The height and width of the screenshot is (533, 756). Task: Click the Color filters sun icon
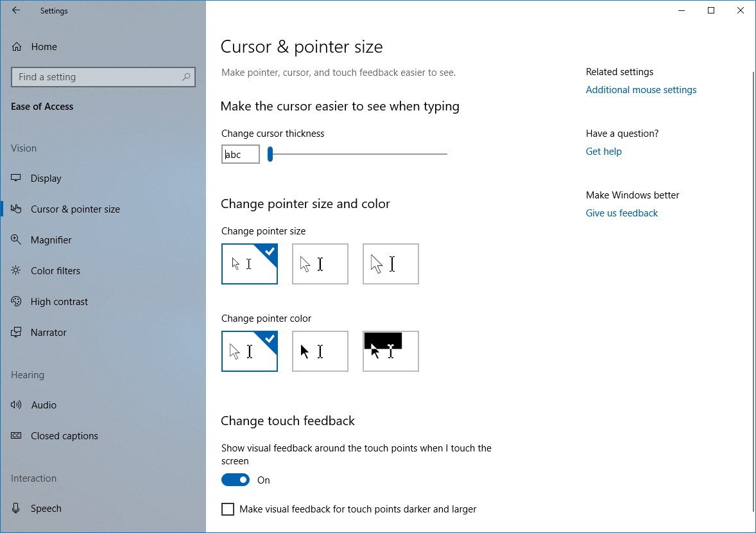pyautogui.click(x=17, y=271)
